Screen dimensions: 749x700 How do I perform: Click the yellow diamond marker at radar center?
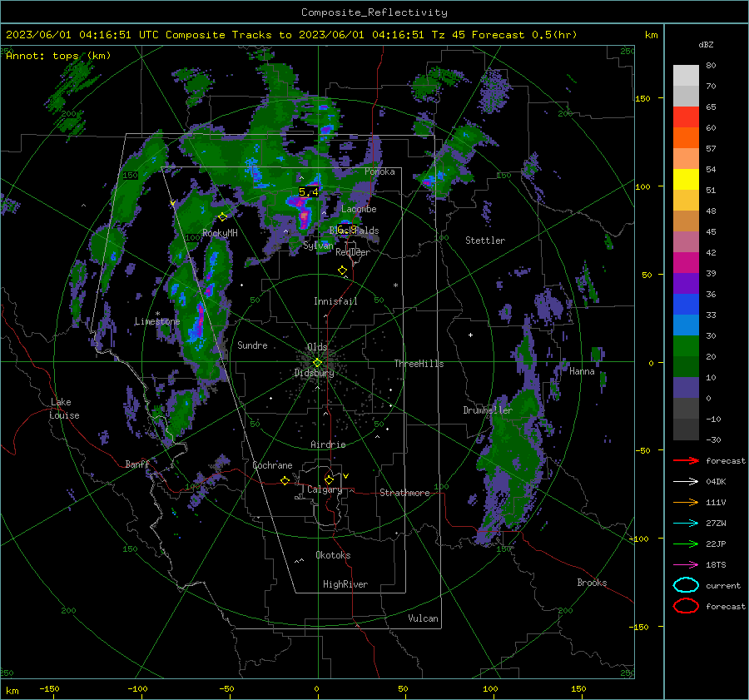[x=317, y=363]
